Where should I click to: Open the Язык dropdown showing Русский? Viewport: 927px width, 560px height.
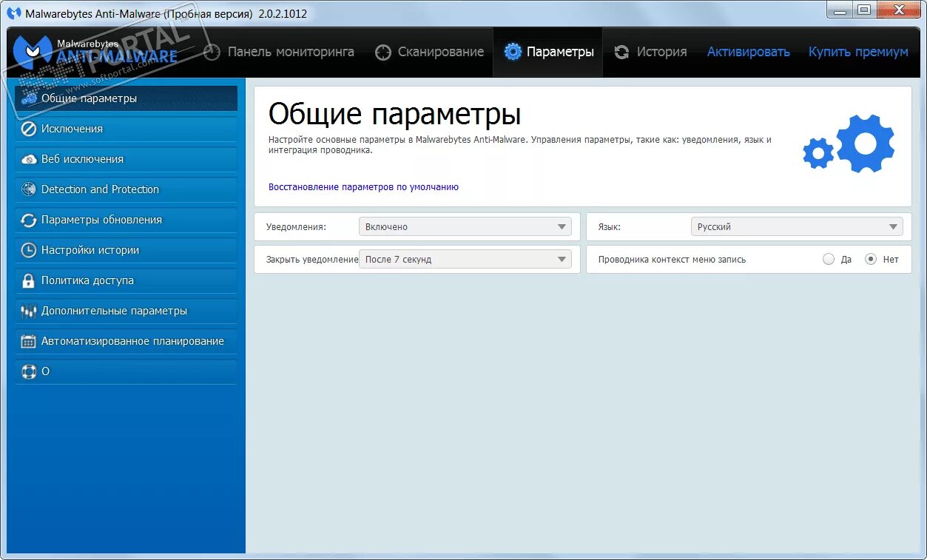797,227
